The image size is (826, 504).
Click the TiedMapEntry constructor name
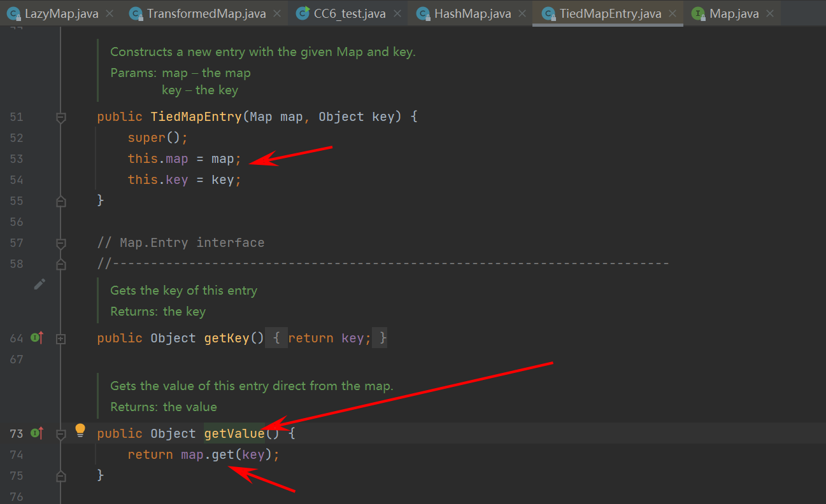[x=196, y=117]
